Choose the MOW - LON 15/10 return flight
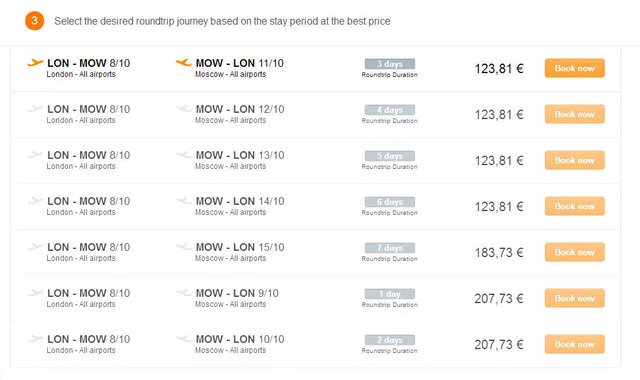This screenshot has width=640, height=380. coord(240,252)
